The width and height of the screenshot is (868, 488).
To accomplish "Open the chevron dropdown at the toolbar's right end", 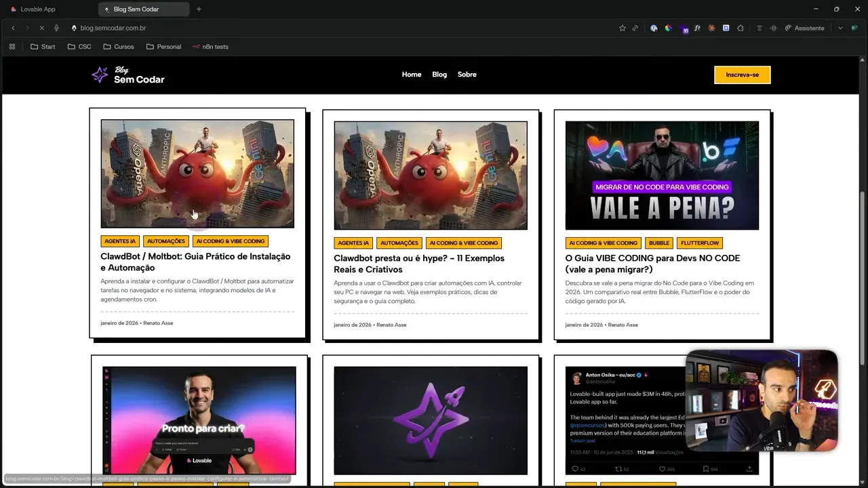I will coord(840,28).
